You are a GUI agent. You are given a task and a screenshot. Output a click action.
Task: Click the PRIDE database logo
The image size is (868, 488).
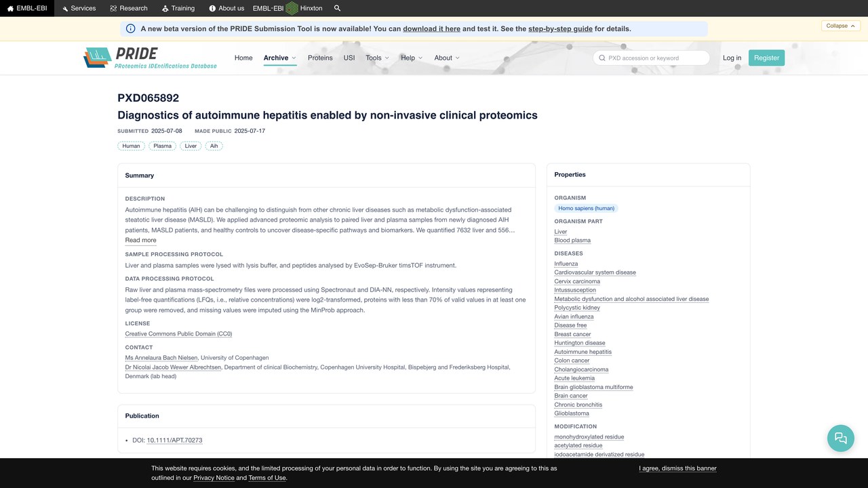tap(150, 58)
